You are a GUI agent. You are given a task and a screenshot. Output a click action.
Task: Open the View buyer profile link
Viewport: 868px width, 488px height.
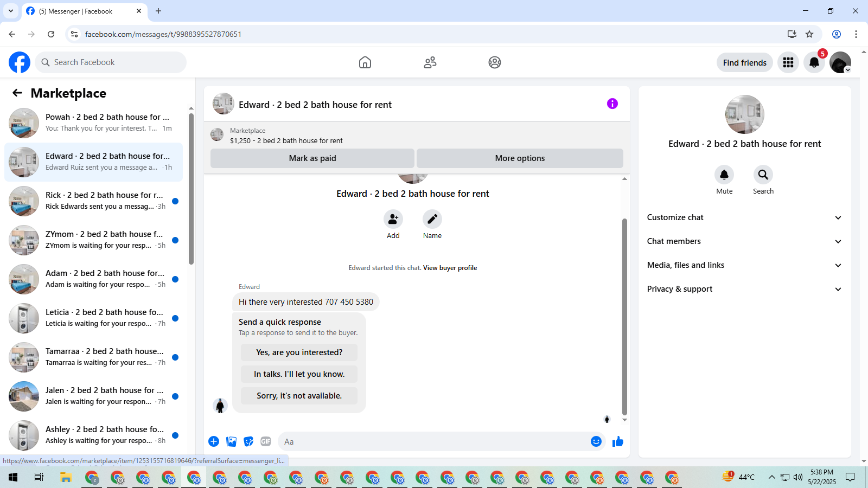click(450, 268)
